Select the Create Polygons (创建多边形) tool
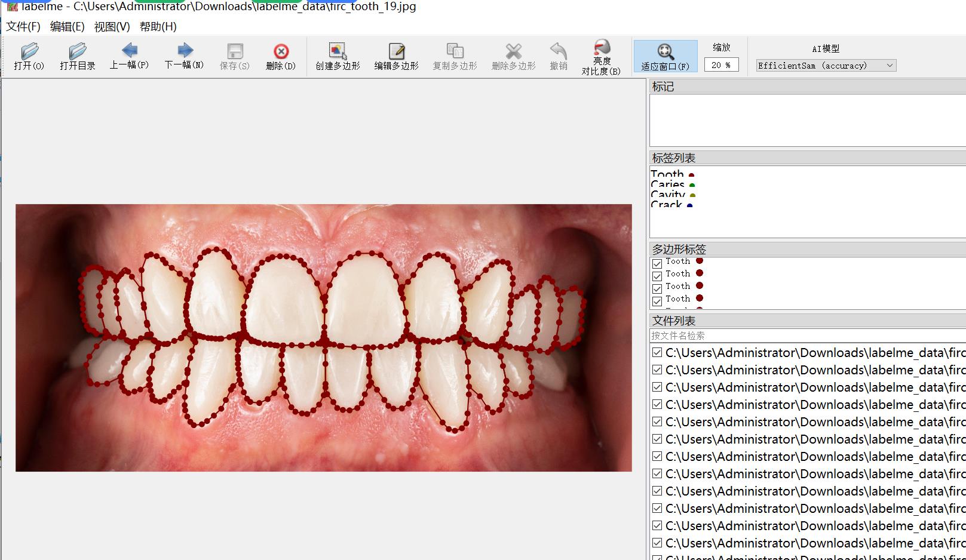The height and width of the screenshot is (560, 966). [x=338, y=57]
